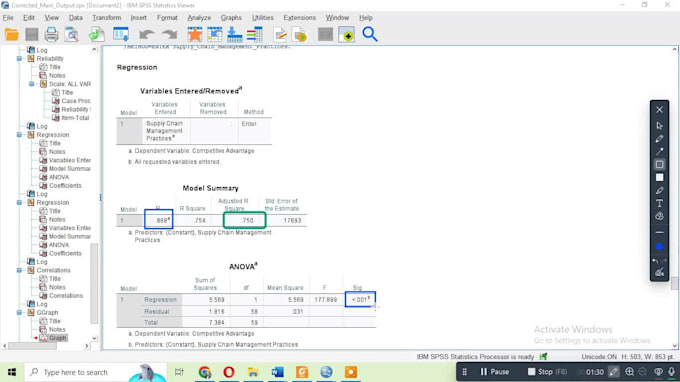Click viewer pane scroll down arrow
Screen dimensions: 680x382
point(675,346)
